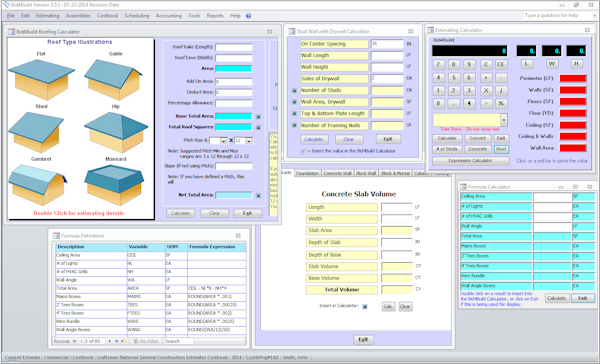Switch to the Concrete Wall tab
Screen dimensions: 600x364
[x=338, y=173]
